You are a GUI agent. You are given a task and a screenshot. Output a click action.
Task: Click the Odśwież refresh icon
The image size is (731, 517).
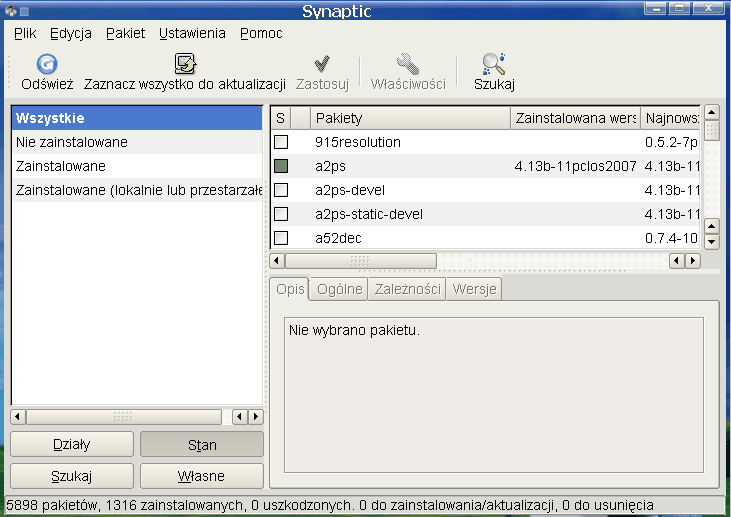[x=47, y=64]
